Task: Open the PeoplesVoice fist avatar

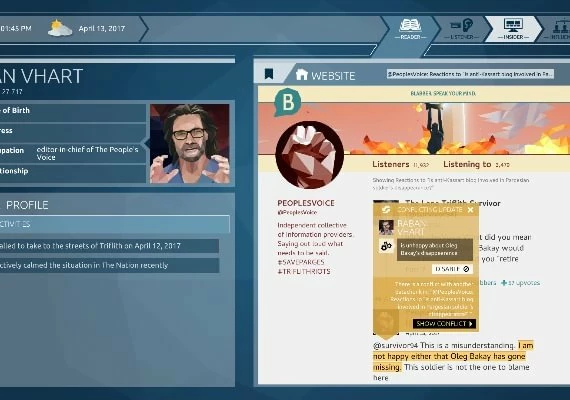Action: pos(309,155)
